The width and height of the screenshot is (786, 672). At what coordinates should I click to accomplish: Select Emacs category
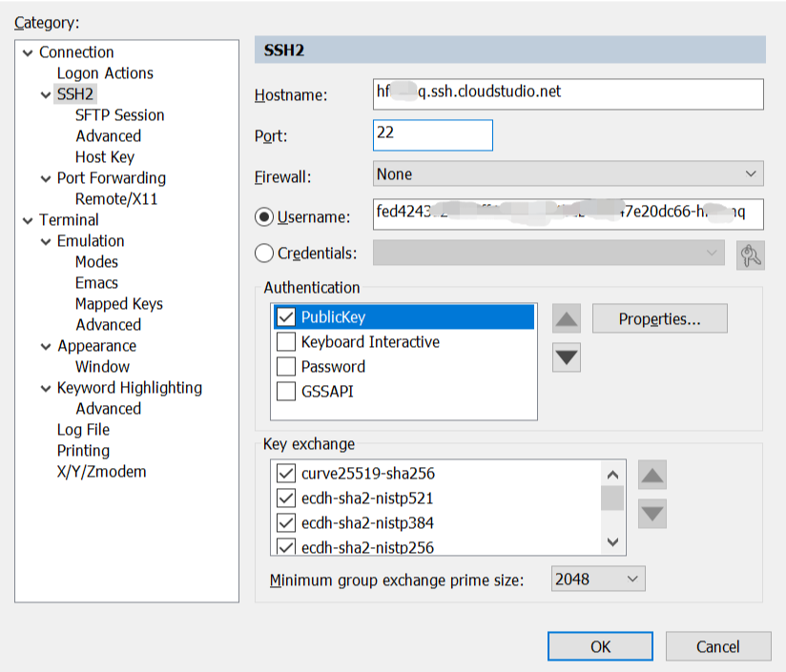96,283
